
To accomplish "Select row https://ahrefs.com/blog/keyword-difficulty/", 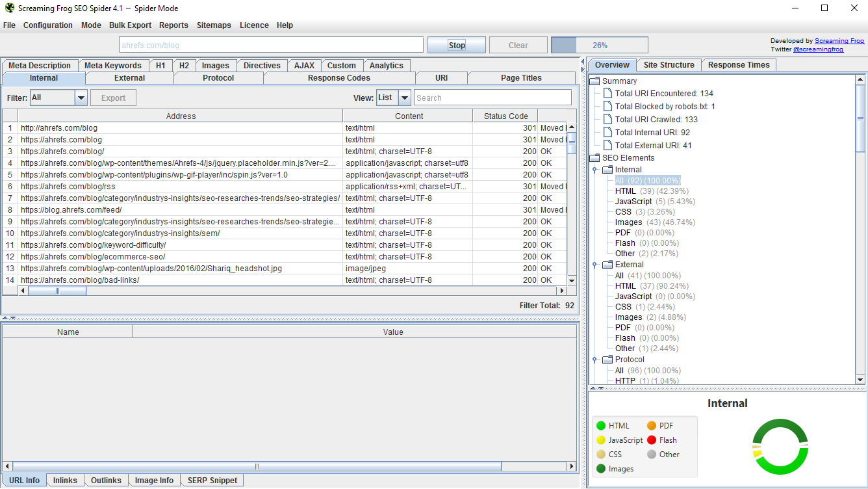I will pyautogui.click(x=285, y=245).
